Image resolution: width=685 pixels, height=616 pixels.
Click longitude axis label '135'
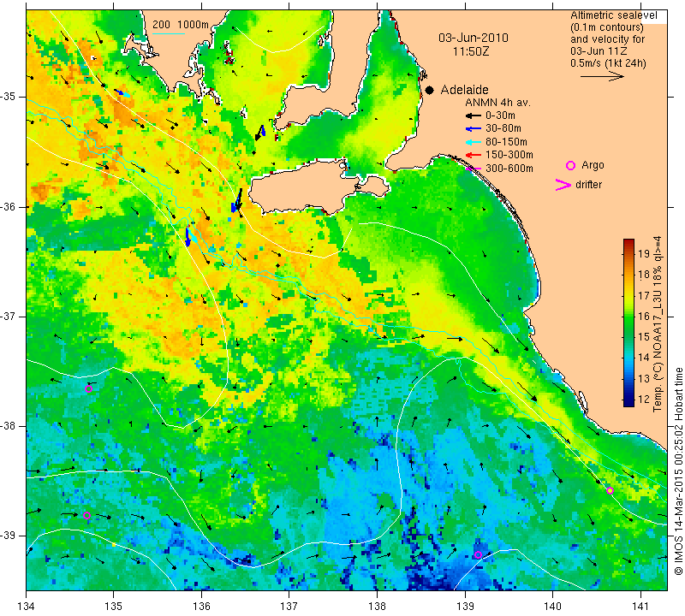click(x=114, y=607)
